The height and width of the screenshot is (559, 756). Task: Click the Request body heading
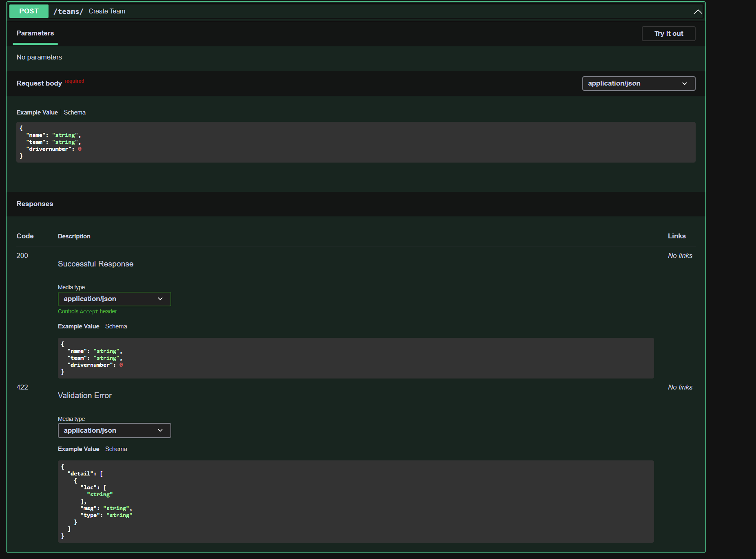coord(39,83)
